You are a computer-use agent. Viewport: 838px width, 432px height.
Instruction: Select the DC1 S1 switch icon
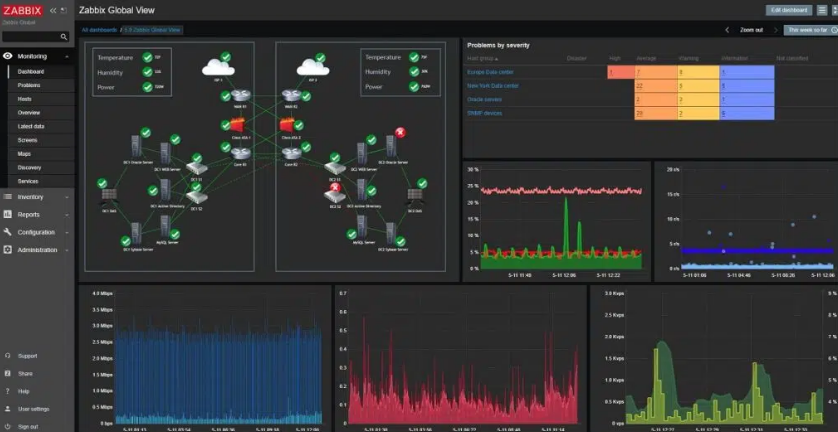(196, 168)
